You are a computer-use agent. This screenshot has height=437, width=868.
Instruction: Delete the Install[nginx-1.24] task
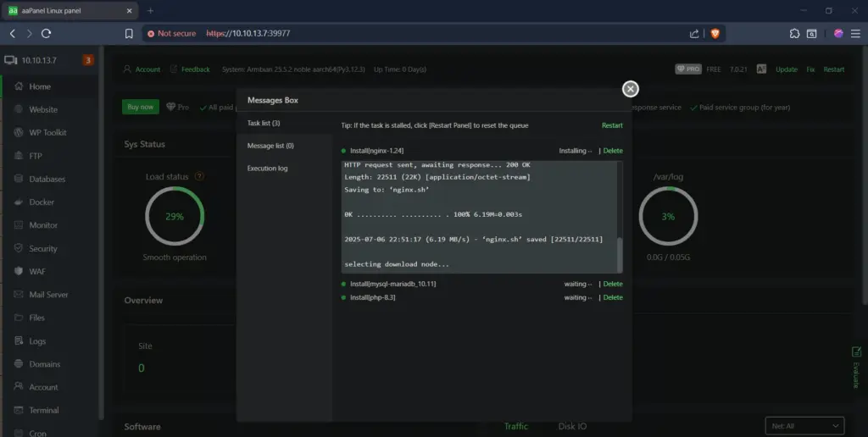pyautogui.click(x=613, y=151)
